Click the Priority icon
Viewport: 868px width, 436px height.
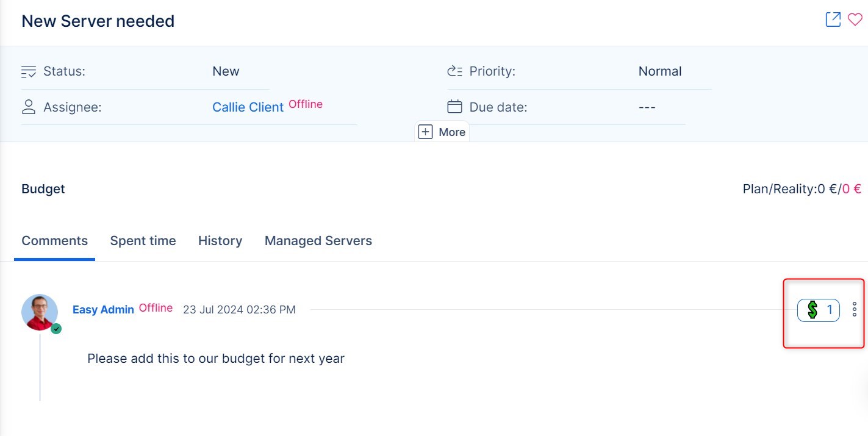(x=454, y=71)
